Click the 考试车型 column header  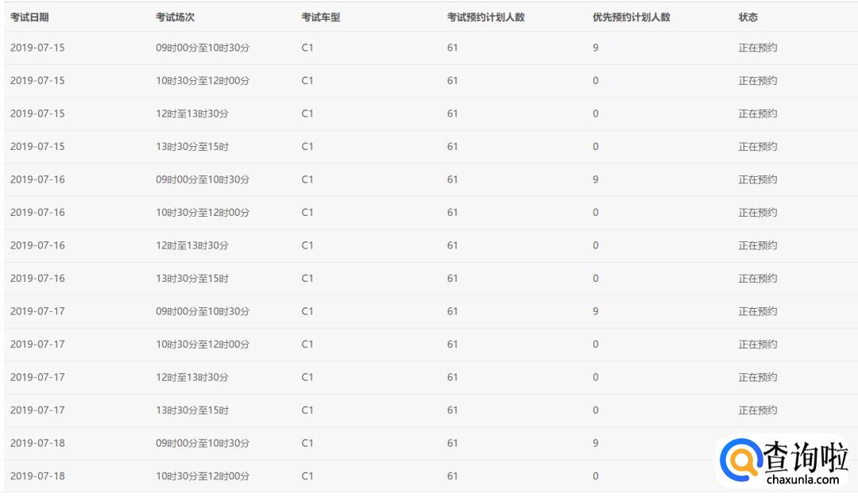tap(321, 17)
